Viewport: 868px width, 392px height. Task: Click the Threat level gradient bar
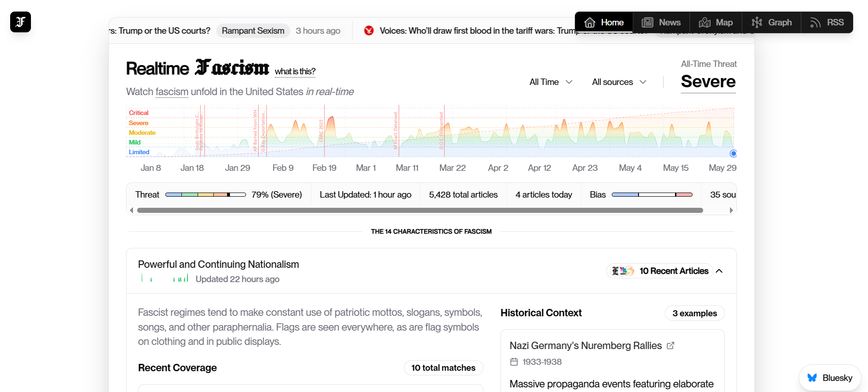pyautogui.click(x=205, y=195)
